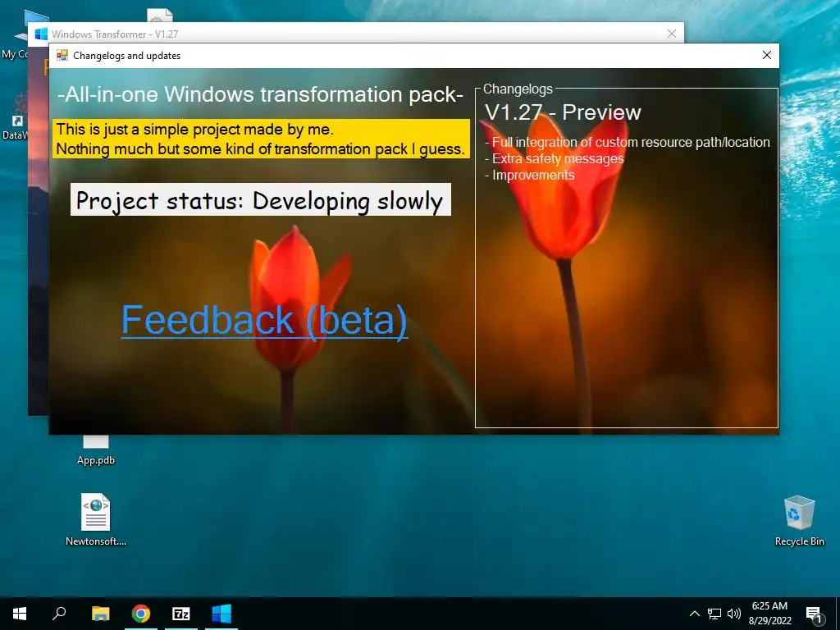Open the notification center icon
Viewport: 840px width, 630px height.
(x=814, y=614)
